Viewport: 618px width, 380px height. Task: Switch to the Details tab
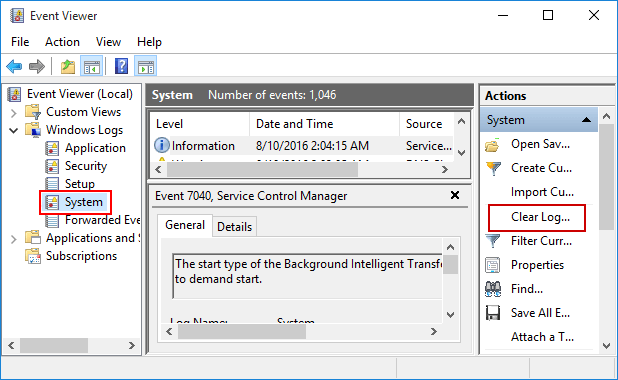pos(235,227)
